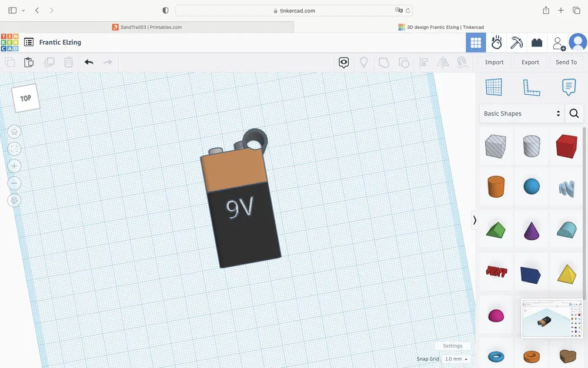
Task: Click the Import button
Action: (494, 62)
